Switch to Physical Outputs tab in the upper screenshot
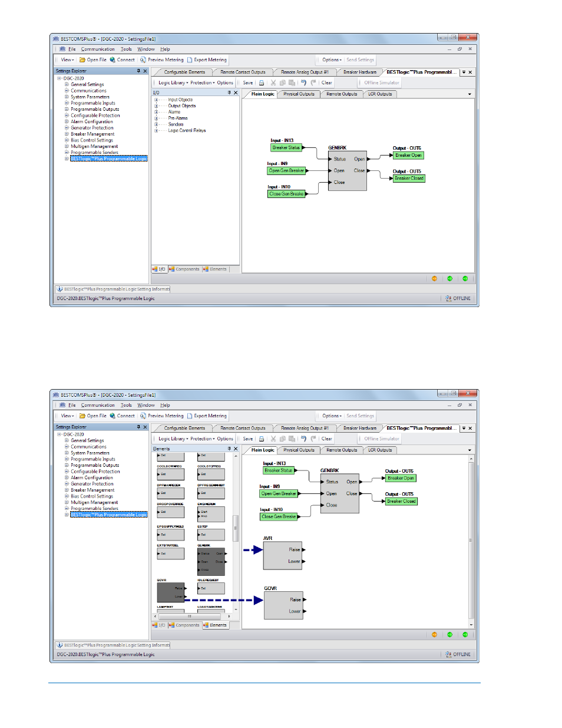This screenshot has height=728, width=562. pyautogui.click(x=299, y=94)
